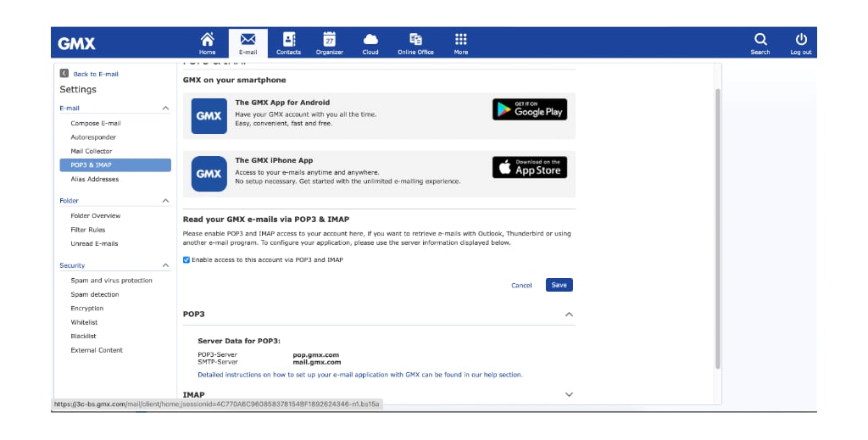Open the detailed setup instructions help link
Image resolution: width=868 pixels, height=440 pixels.
pos(359,375)
